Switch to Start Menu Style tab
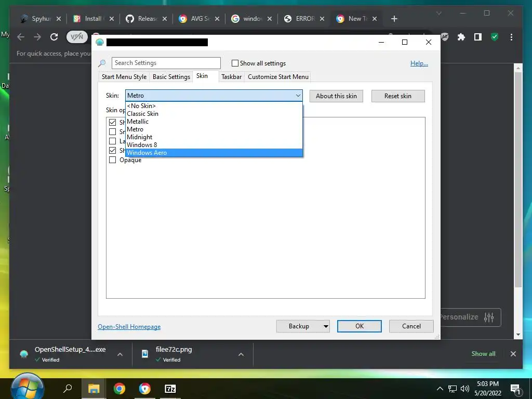Viewport: 532px width, 399px height. coord(124,77)
